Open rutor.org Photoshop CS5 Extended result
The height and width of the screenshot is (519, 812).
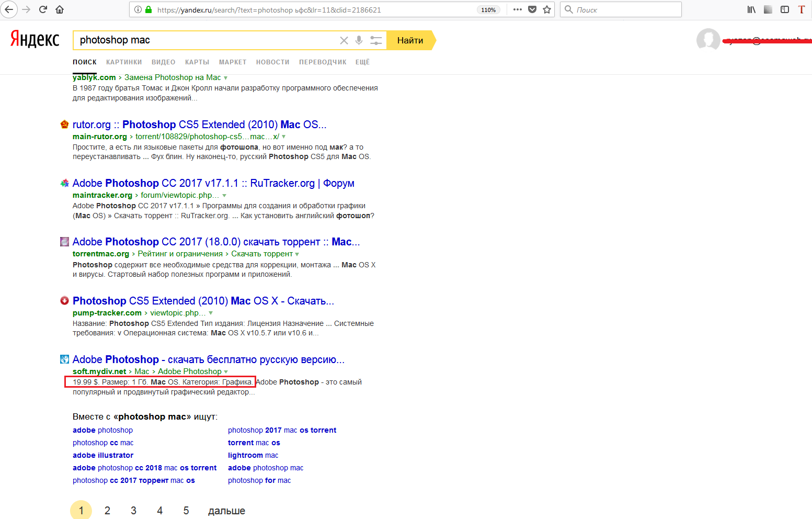tap(199, 125)
